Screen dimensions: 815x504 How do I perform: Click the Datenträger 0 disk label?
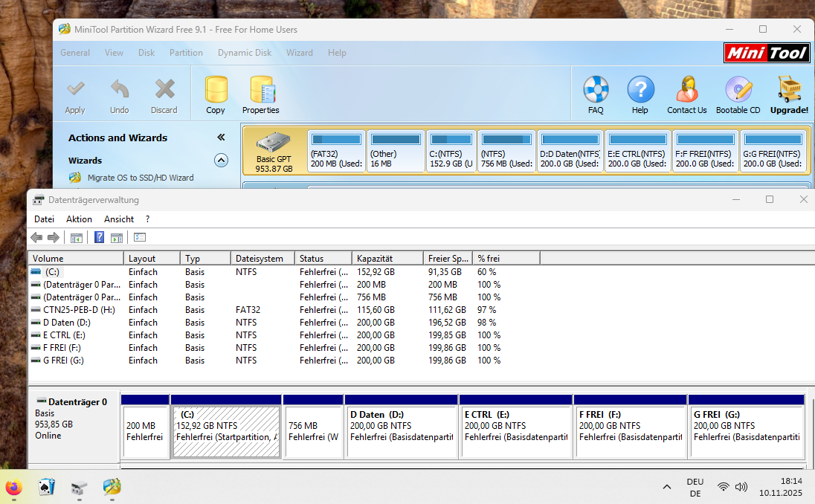click(x=77, y=402)
